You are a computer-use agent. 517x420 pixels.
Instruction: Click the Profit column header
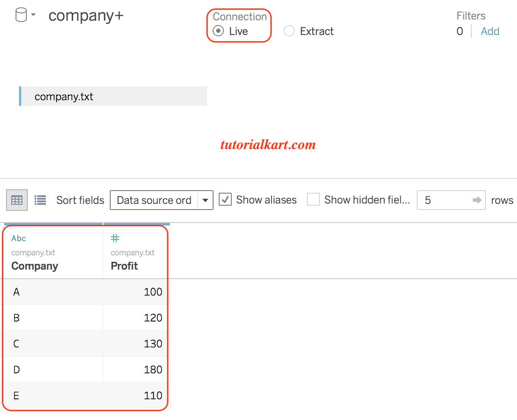(124, 266)
